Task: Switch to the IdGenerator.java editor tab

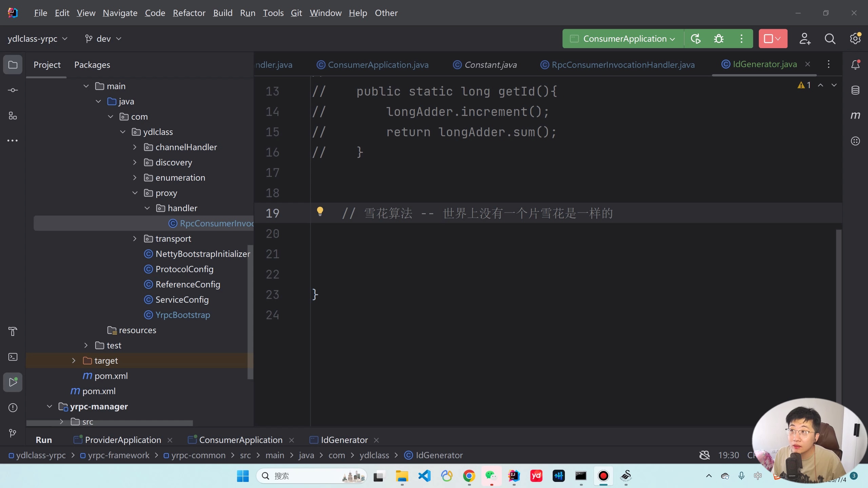Action: 766,64
